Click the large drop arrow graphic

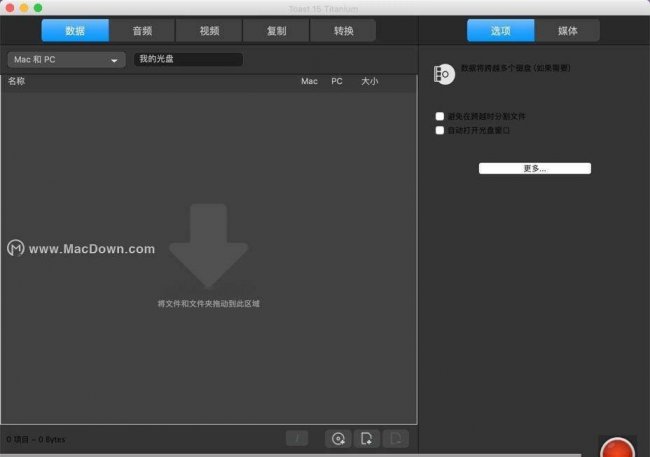click(209, 246)
